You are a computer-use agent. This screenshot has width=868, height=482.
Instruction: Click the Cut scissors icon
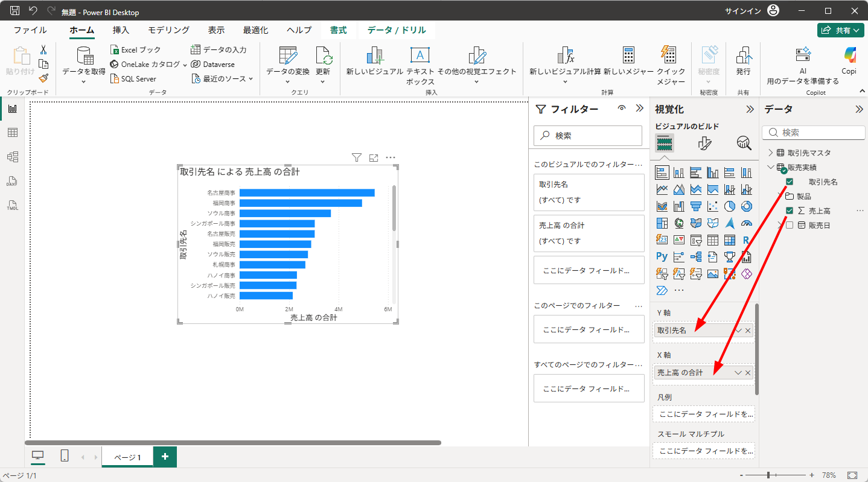click(43, 50)
